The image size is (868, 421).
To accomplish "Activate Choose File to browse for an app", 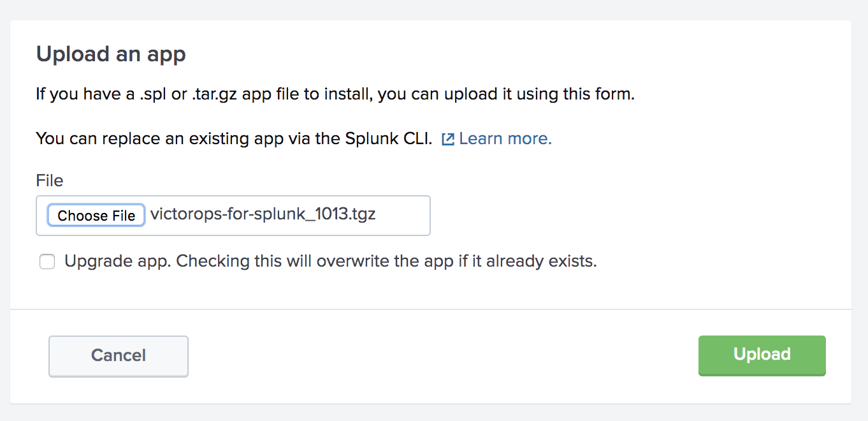I will point(96,215).
